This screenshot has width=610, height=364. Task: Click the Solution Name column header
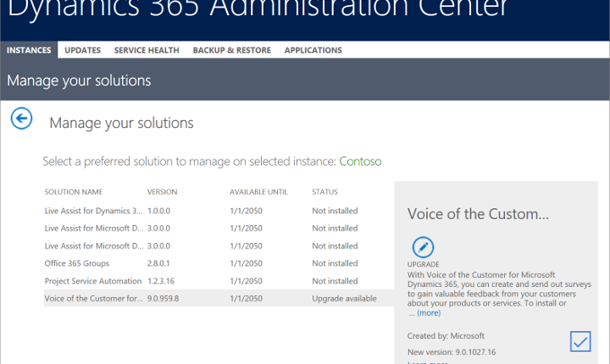[74, 192]
